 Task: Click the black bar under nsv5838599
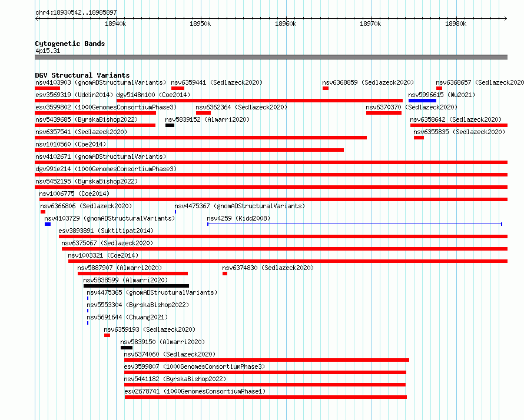[136, 286]
